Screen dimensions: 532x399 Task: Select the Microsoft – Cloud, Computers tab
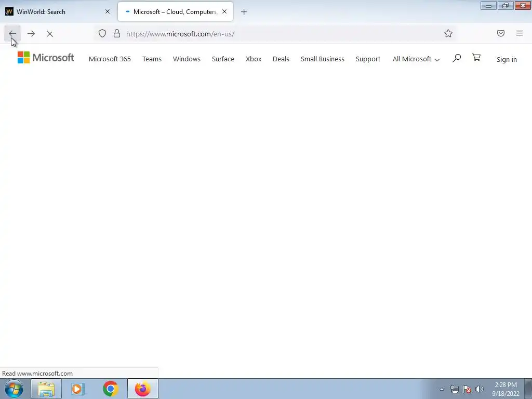[175, 11]
